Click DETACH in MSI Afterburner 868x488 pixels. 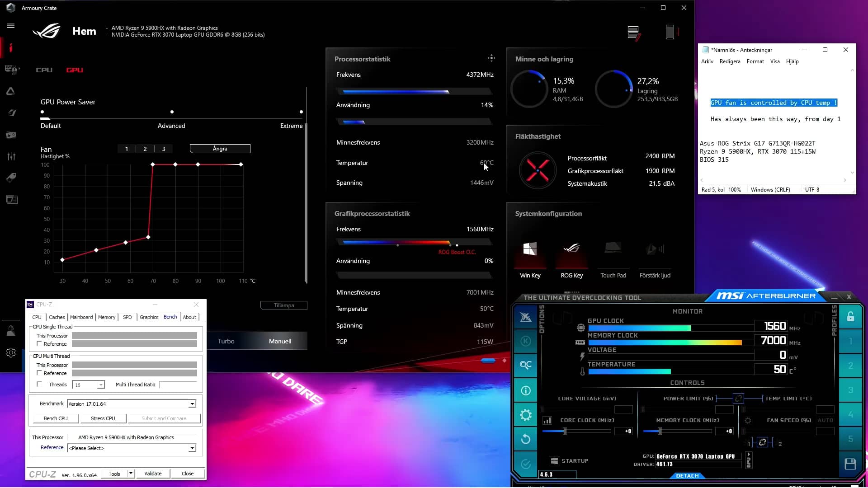[x=687, y=475]
